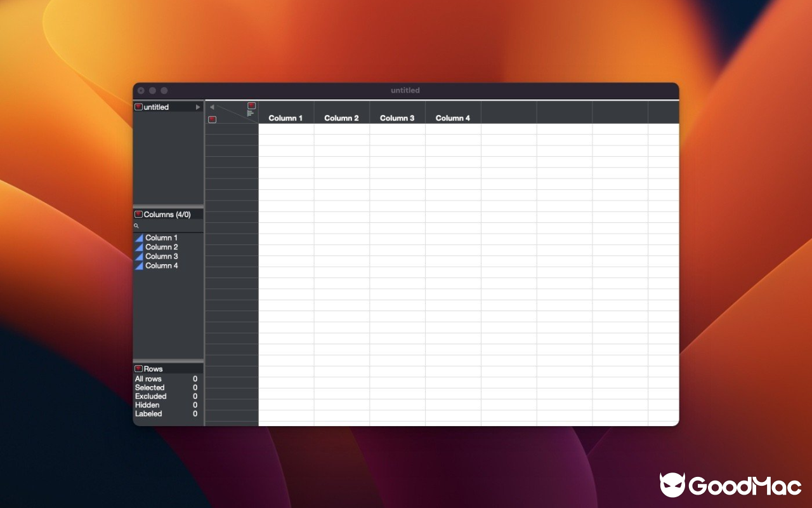Click the search icon in the Columns panel
Viewport: 812px width, 508px height.
[136, 225]
